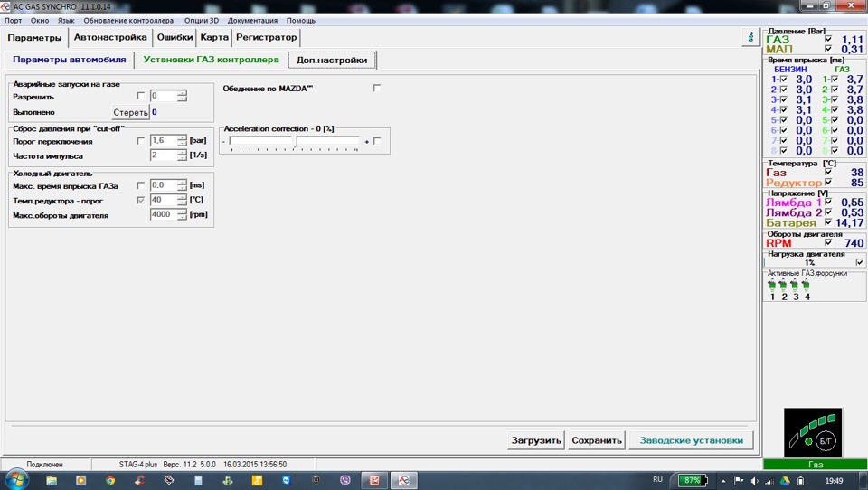Viewport: 868px width, 490px height.
Task: Open the Опции 3D menu
Action: (202, 21)
